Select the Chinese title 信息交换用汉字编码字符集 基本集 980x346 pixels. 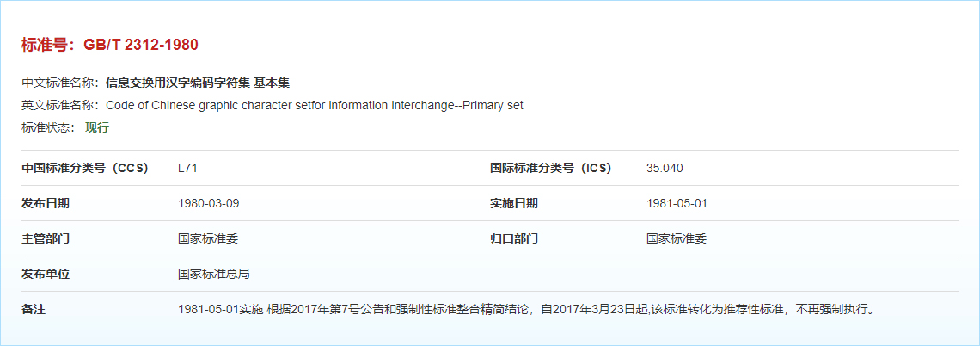pyautogui.click(x=198, y=83)
